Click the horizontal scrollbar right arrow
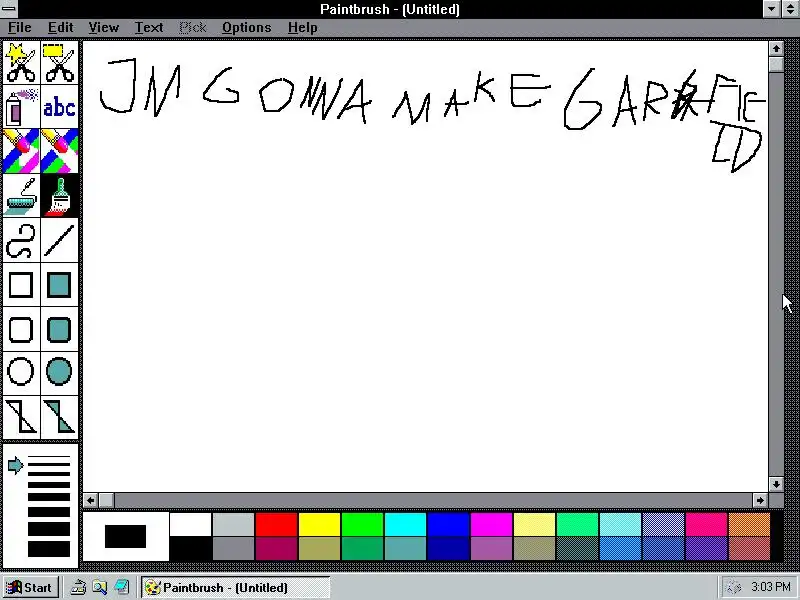 click(760, 501)
